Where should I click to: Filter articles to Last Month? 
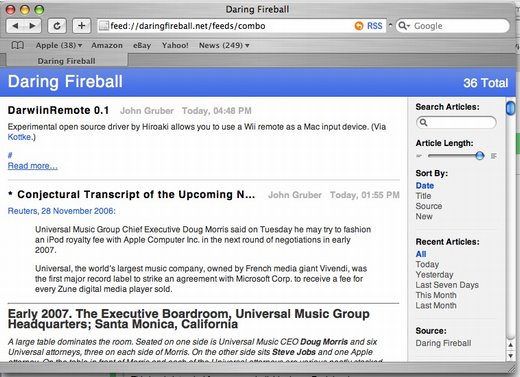tap(436, 306)
